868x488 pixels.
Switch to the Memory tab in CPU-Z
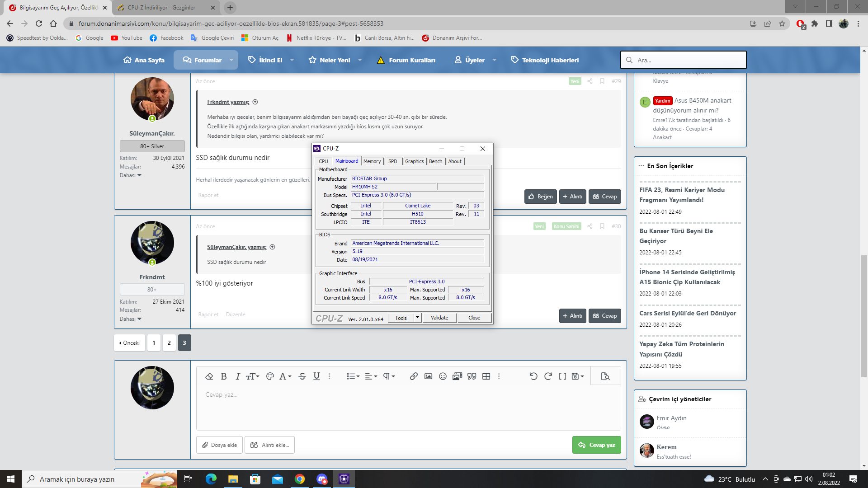tap(372, 161)
